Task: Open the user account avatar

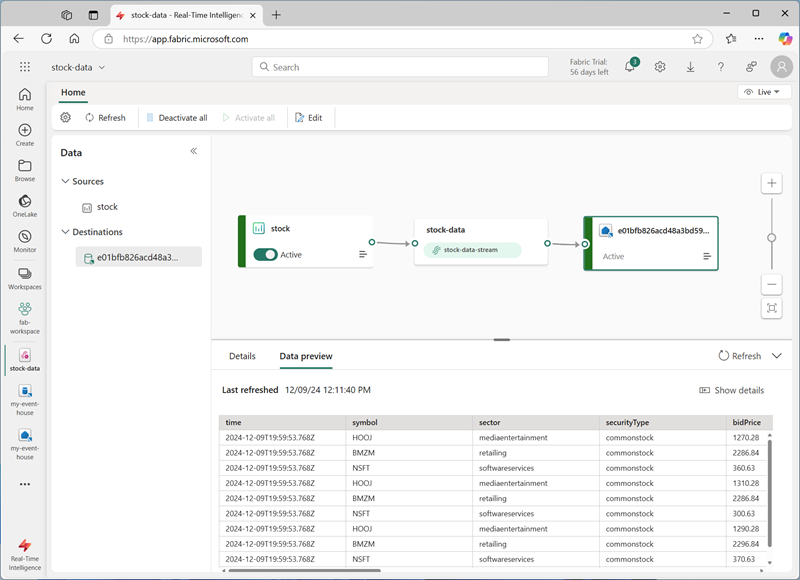Action: pyautogui.click(x=781, y=67)
